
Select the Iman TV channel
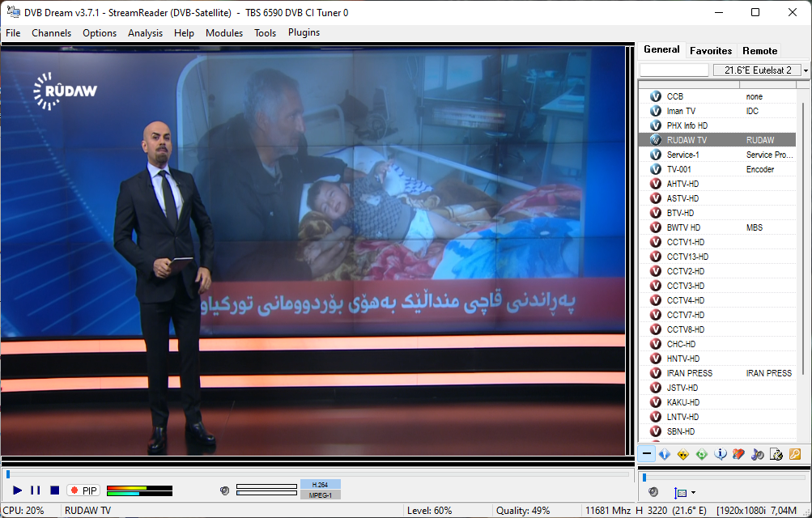(717, 111)
